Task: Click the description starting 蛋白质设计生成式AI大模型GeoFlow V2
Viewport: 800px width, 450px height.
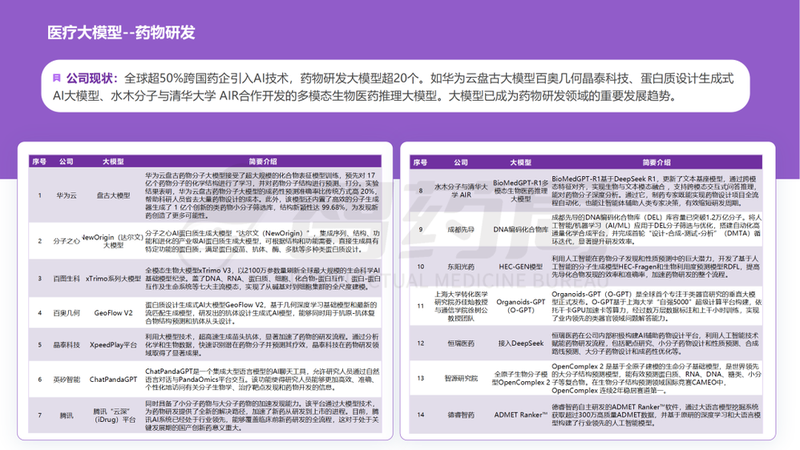Action: coord(262,313)
